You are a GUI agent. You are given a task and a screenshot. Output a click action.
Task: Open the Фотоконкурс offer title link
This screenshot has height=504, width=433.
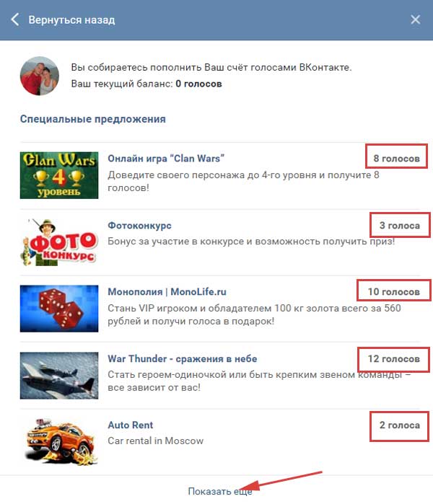(x=139, y=225)
